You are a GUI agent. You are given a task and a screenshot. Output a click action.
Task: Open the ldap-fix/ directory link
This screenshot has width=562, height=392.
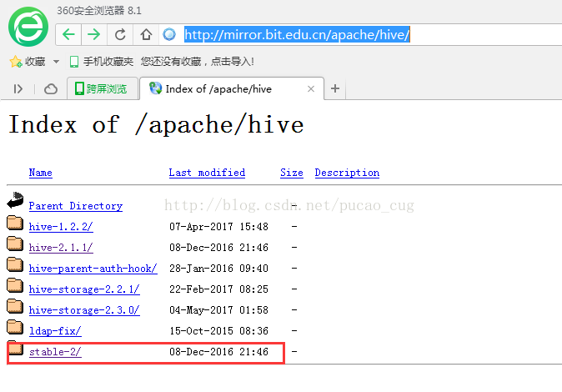pos(55,330)
